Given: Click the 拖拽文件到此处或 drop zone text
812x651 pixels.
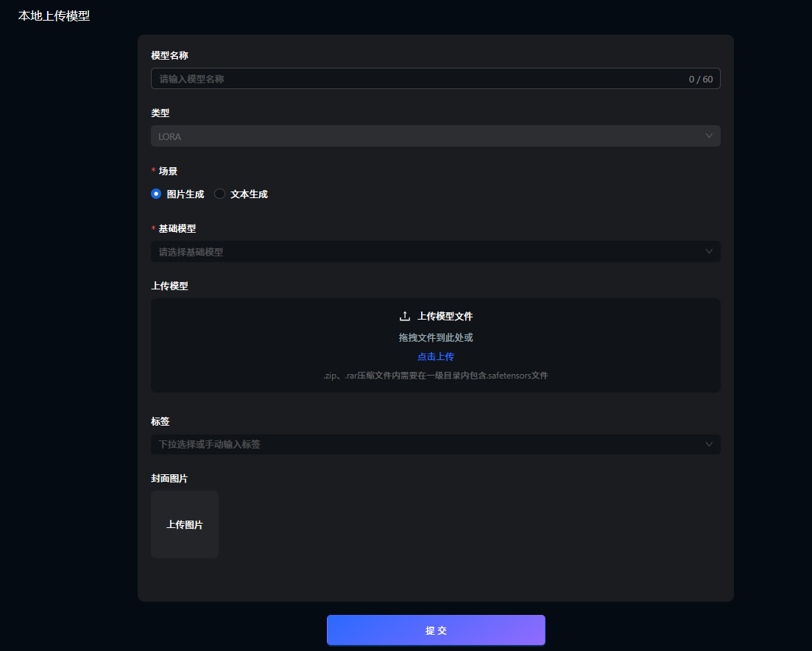Looking at the screenshot, I should point(436,337).
